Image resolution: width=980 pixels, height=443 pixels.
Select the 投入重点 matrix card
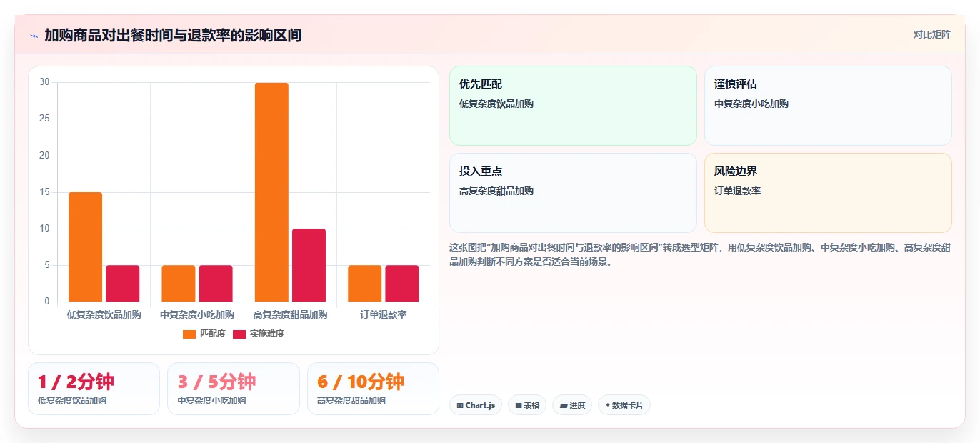[x=573, y=193]
